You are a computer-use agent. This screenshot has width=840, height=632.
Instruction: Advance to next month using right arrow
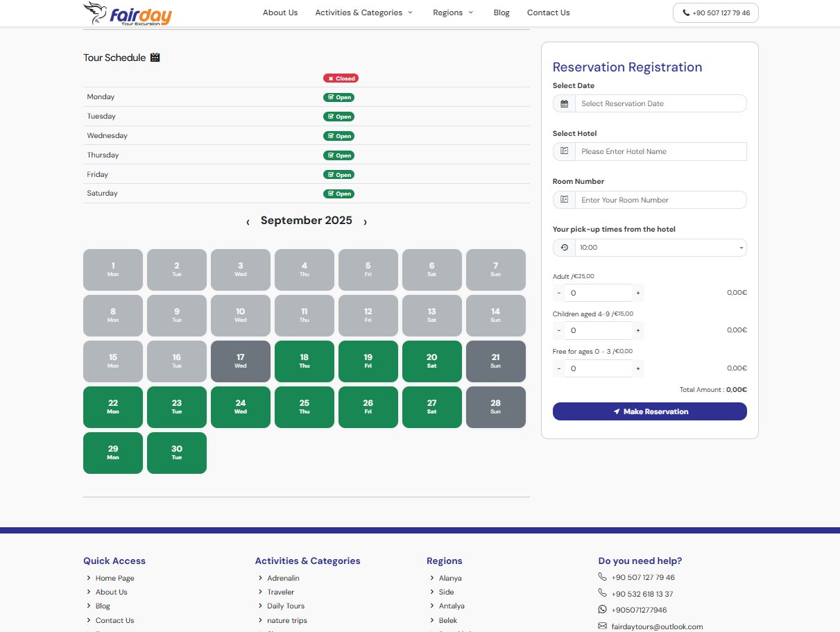click(x=366, y=222)
